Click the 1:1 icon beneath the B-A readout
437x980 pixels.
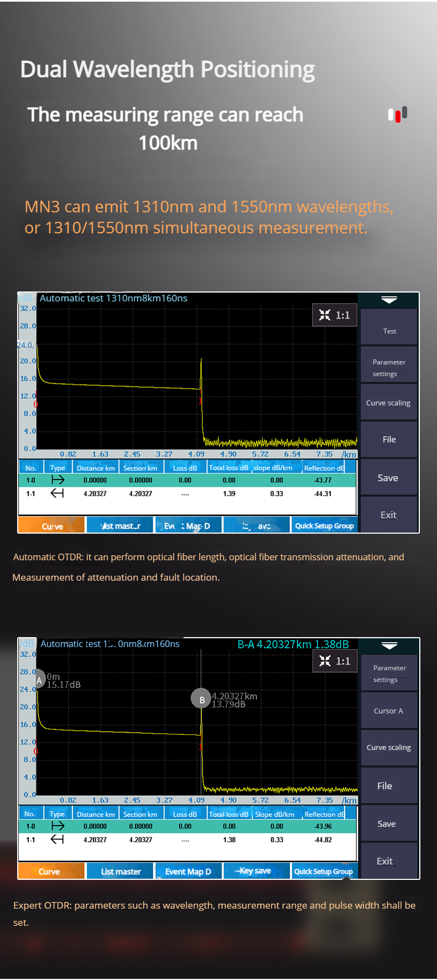(335, 661)
